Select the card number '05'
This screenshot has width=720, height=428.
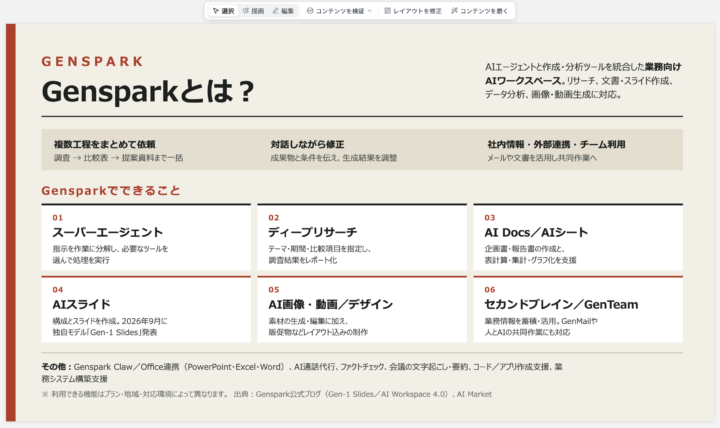(274, 290)
